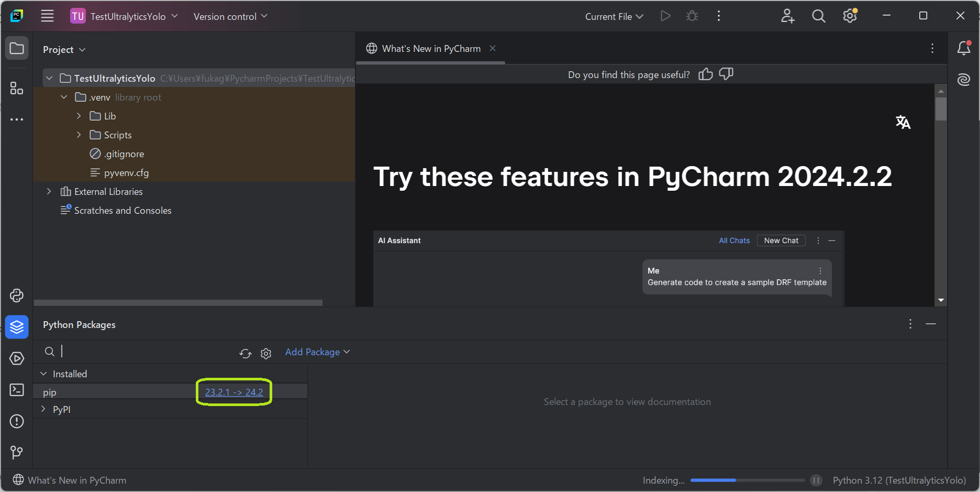Click Python 3.12 interpreter in status bar
The width and height of the screenshot is (980, 492).
tap(899, 480)
